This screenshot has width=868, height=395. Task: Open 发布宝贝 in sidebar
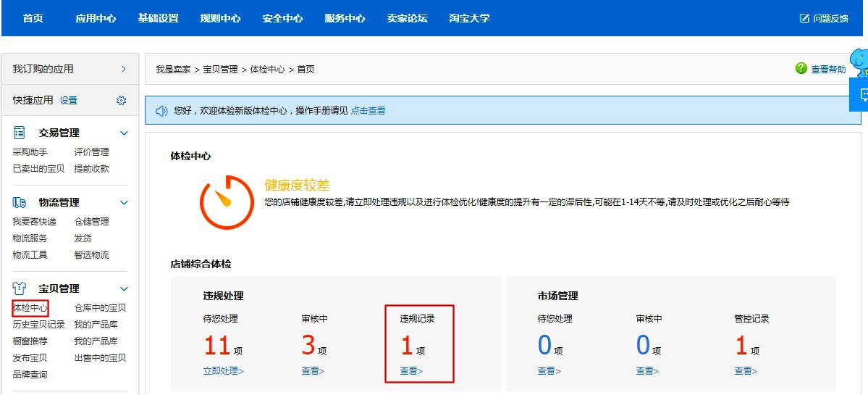tap(30, 358)
